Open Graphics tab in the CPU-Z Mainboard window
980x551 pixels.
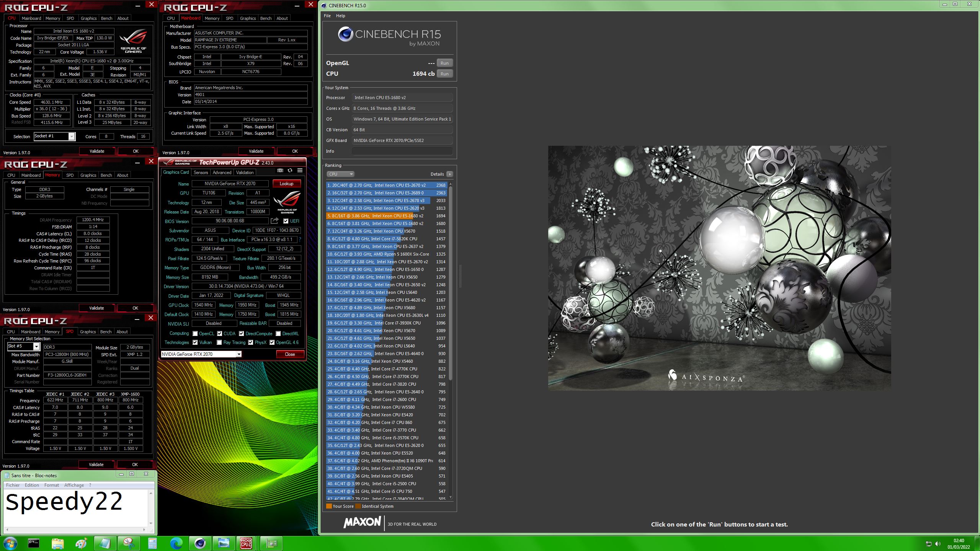(x=248, y=18)
